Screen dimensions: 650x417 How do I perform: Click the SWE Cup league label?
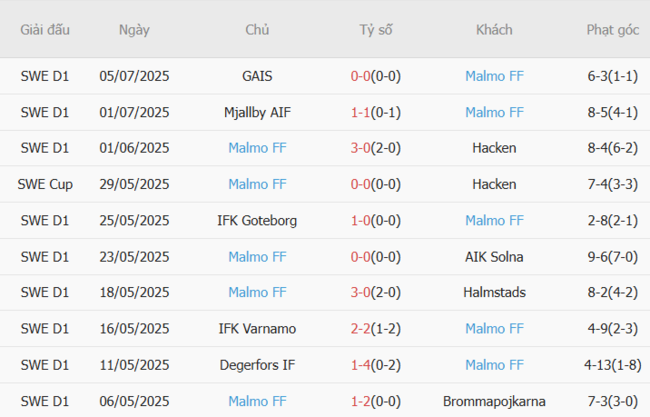[45, 184]
